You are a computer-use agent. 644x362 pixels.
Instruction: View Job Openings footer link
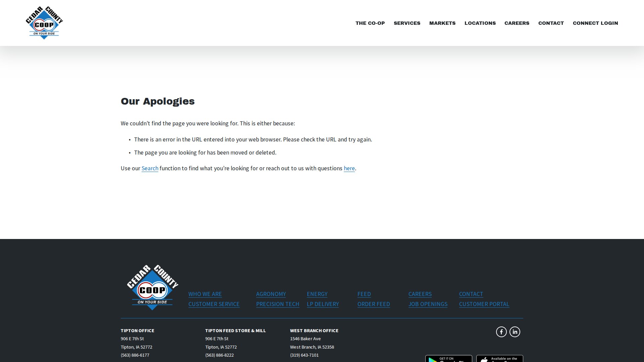point(428,304)
